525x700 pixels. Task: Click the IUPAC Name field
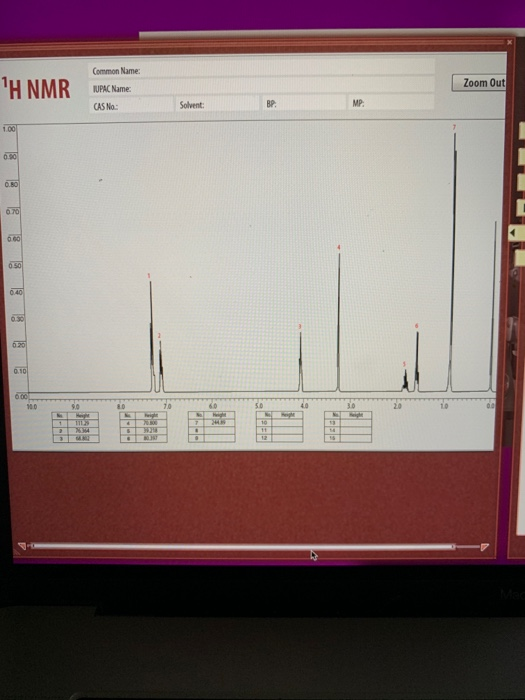coord(262,88)
